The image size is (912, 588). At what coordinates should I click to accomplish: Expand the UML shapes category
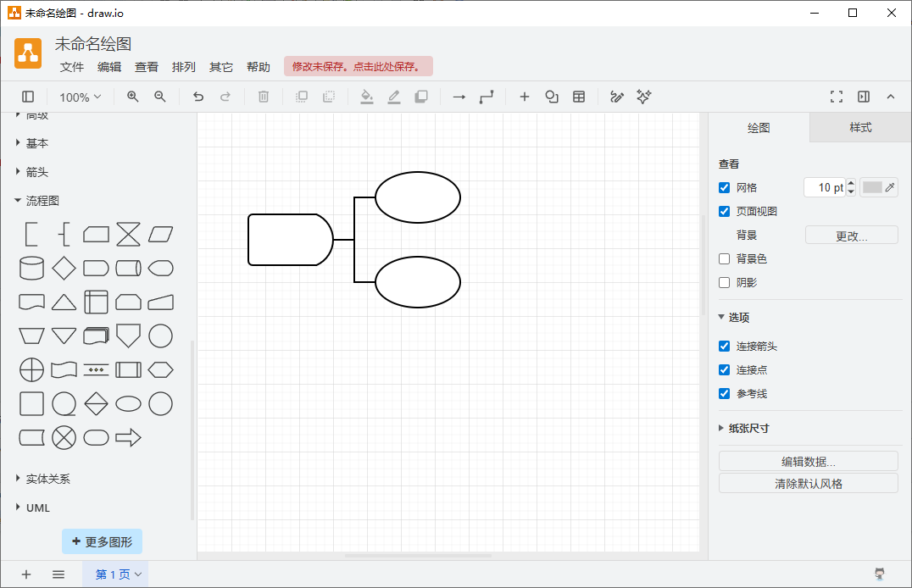pos(32,508)
